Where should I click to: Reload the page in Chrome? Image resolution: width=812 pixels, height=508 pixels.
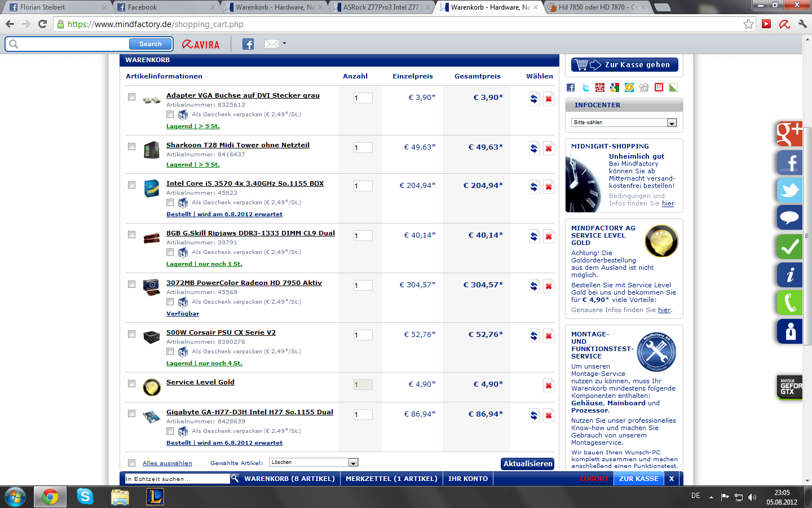42,24
